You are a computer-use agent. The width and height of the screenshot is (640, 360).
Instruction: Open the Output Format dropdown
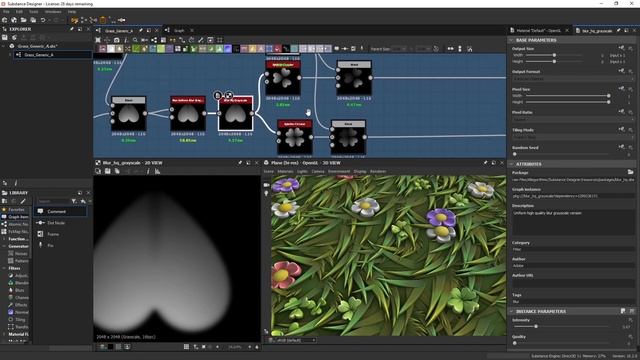(573, 78)
